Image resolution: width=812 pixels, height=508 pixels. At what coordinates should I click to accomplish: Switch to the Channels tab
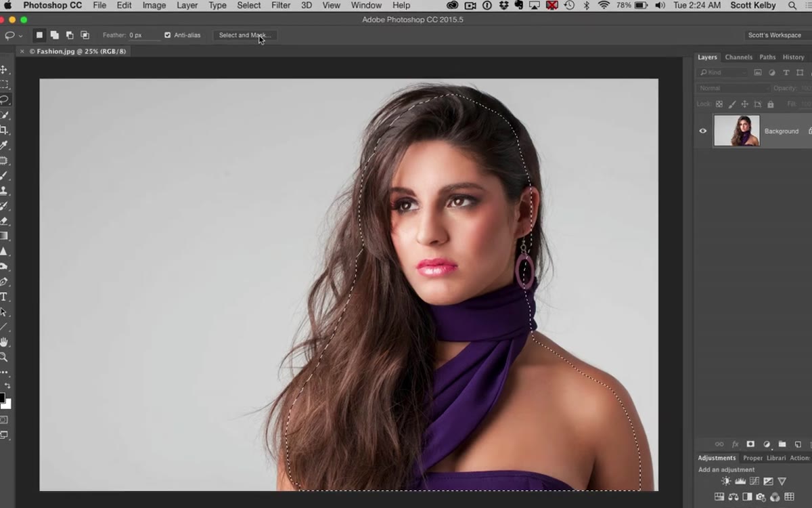[x=738, y=58]
